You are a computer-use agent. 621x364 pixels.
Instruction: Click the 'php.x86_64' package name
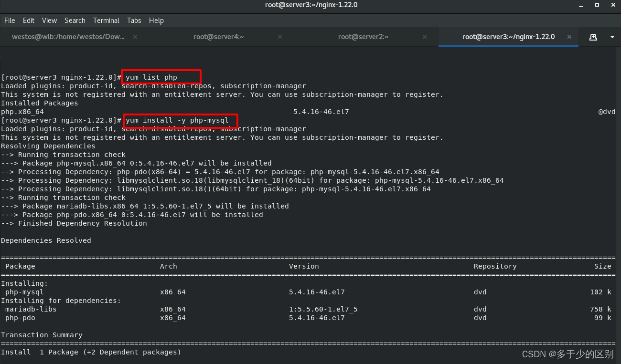coord(22,112)
